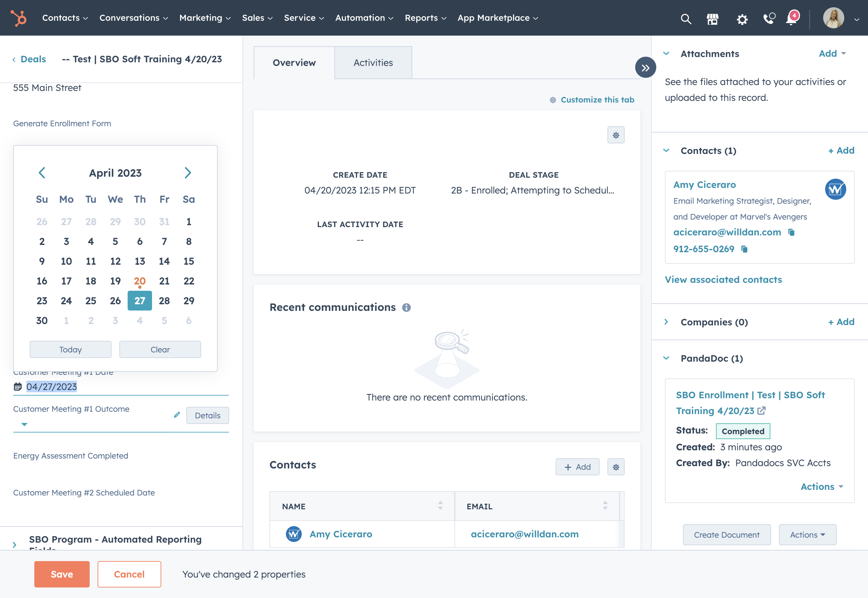Image resolution: width=868 pixels, height=598 pixels.
Task: Click the HubSpot sprocket logo
Action: click(18, 18)
